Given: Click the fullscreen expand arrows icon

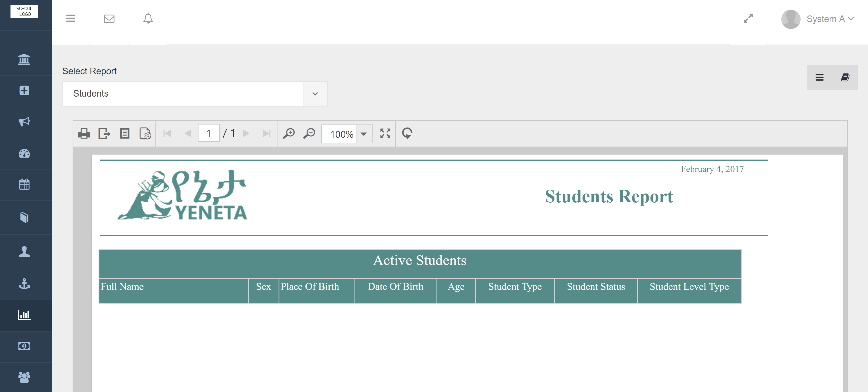Looking at the screenshot, I should pyautogui.click(x=748, y=18).
